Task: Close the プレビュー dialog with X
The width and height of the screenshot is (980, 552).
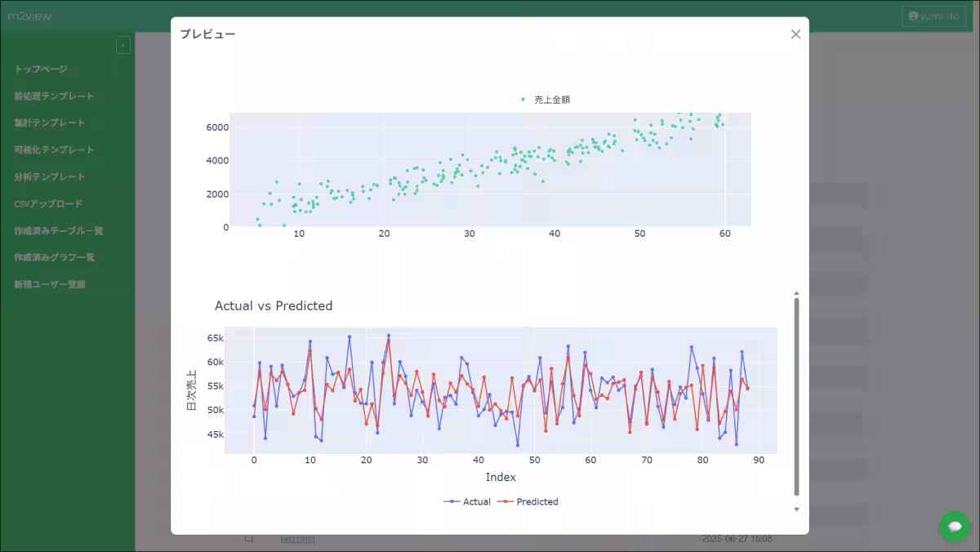Action: (x=795, y=34)
